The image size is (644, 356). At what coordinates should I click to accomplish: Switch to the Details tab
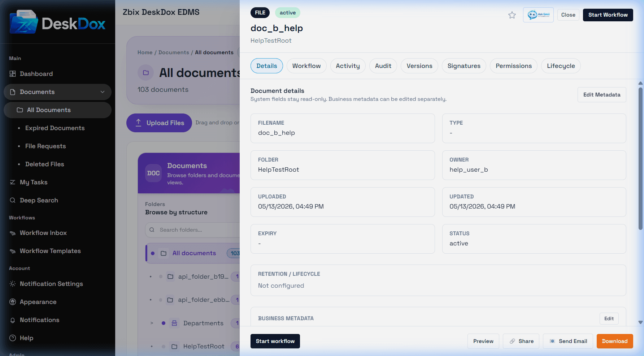click(267, 66)
